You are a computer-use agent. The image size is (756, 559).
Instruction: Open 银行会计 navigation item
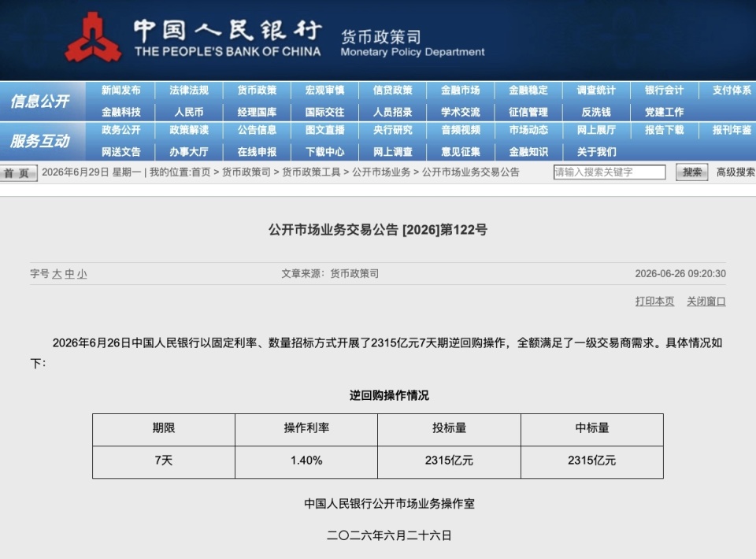[665, 90]
